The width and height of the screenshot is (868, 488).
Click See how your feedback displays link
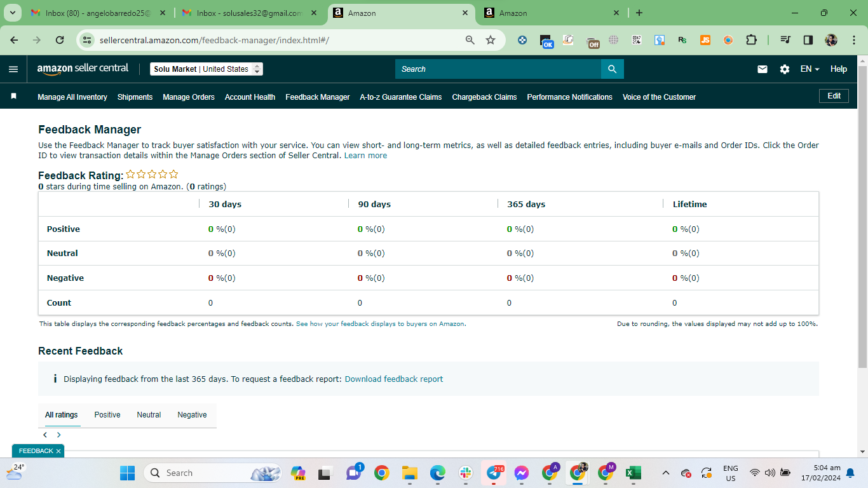[380, 324]
